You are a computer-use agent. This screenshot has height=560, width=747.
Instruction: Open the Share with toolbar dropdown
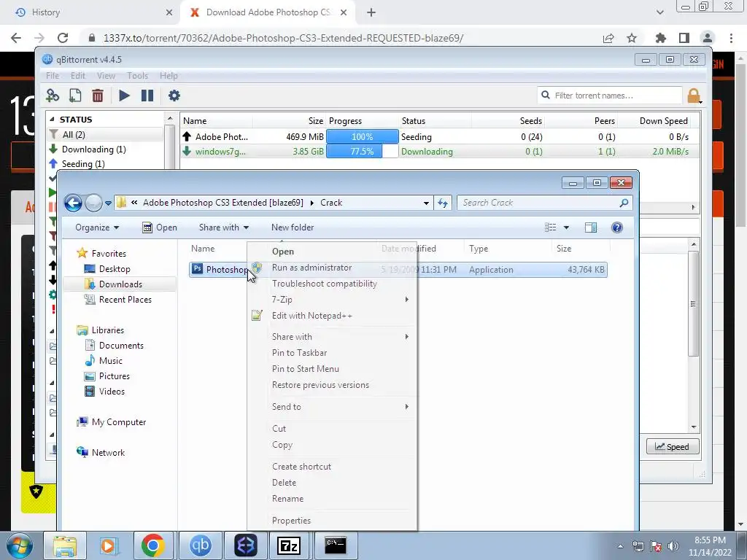pos(224,227)
